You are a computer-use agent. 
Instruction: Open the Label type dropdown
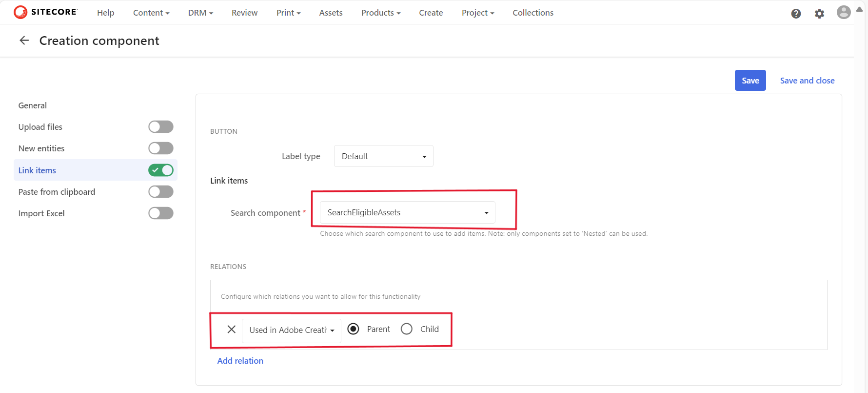(x=383, y=156)
